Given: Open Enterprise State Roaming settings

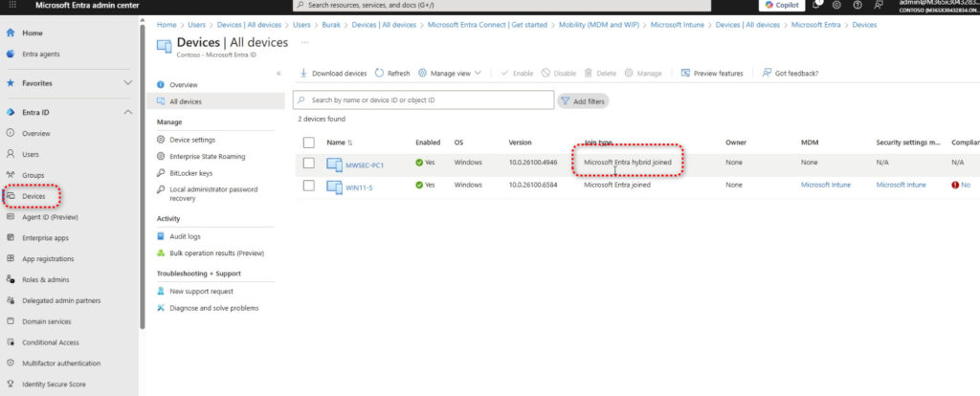Looking at the screenshot, I should tap(206, 156).
